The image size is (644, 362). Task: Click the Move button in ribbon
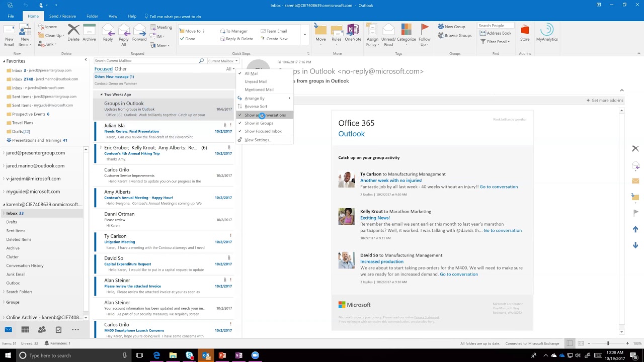(320, 34)
